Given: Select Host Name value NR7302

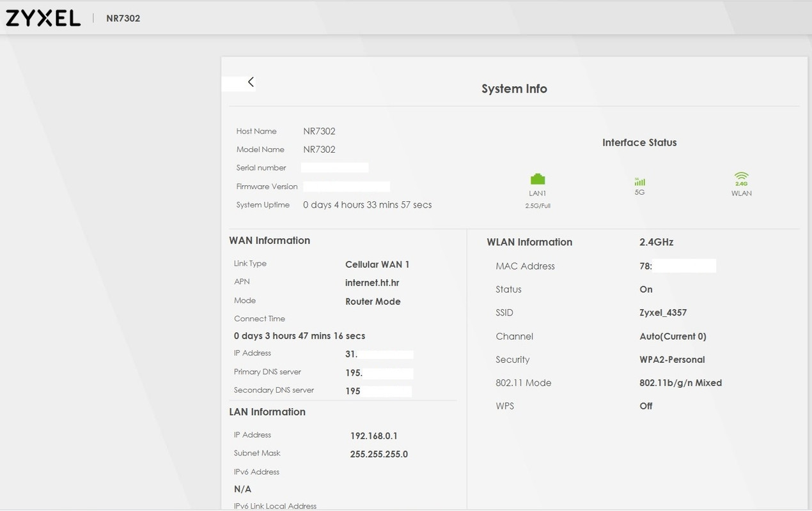Looking at the screenshot, I should [319, 131].
